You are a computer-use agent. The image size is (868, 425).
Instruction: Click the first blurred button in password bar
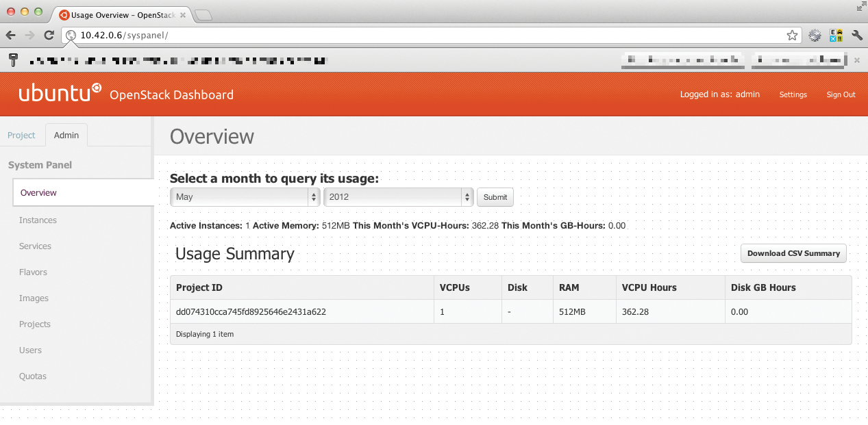tap(683, 60)
